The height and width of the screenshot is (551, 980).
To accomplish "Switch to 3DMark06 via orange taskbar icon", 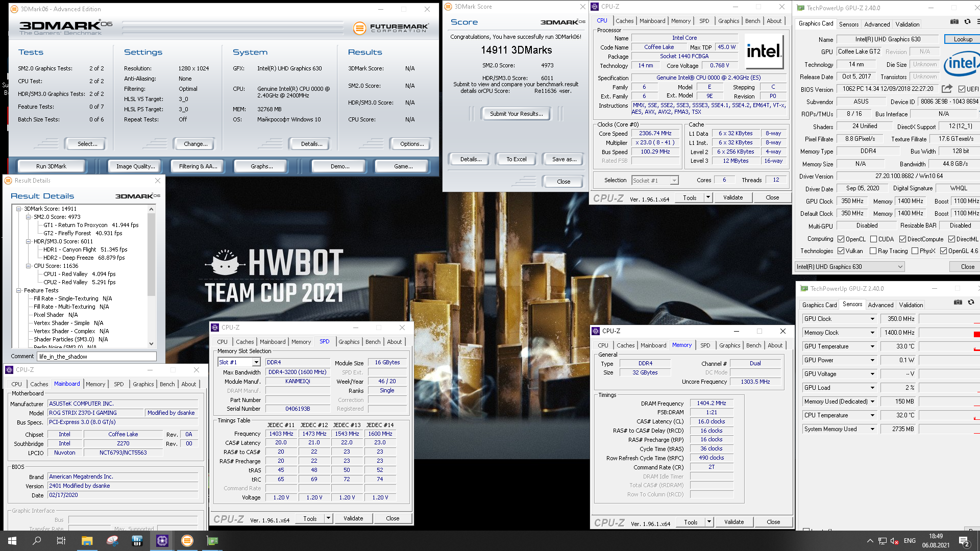I will coord(187,541).
